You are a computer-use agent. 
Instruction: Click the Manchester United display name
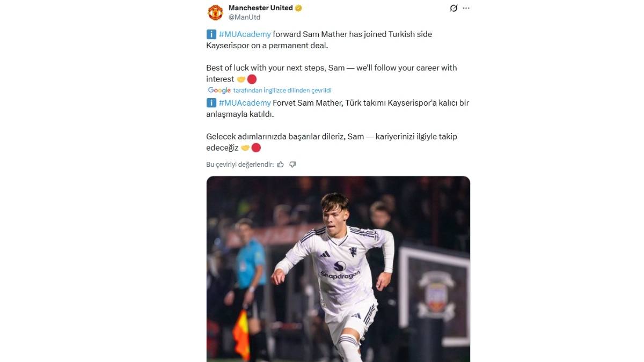pyautogui.click(x=260, y=8)
